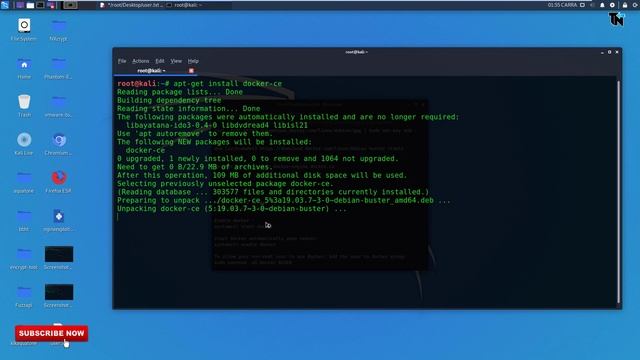
Task: Open the Actions menu in terminal
Action: click(x=140, y=61)
